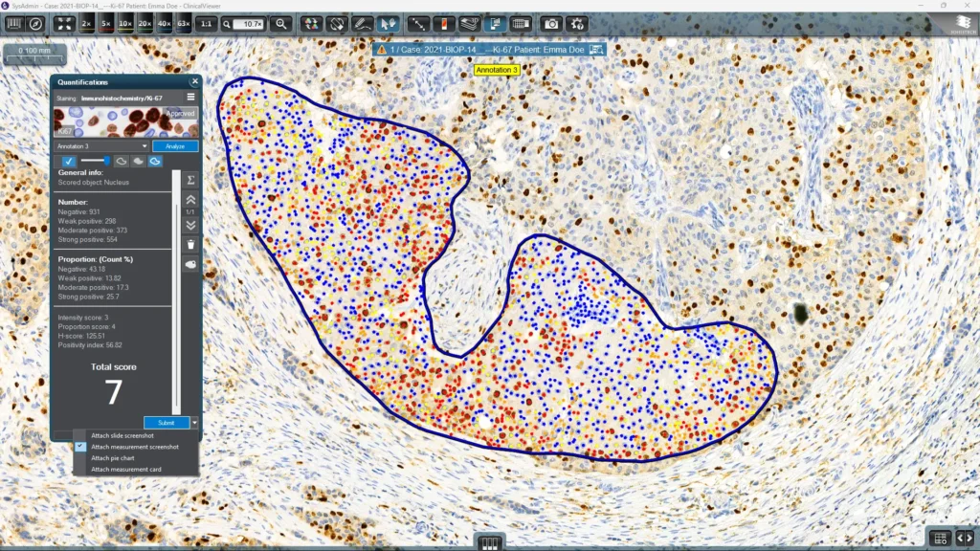The width and height of the screenshot is (980, 551).
Task: Go to next result with down chevrons
Action: [x=190, y=225]
